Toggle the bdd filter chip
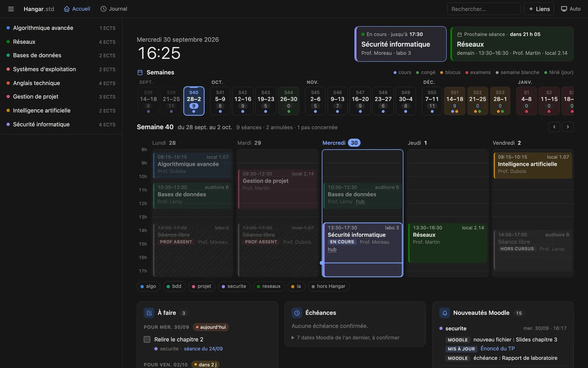 [174, 286]
